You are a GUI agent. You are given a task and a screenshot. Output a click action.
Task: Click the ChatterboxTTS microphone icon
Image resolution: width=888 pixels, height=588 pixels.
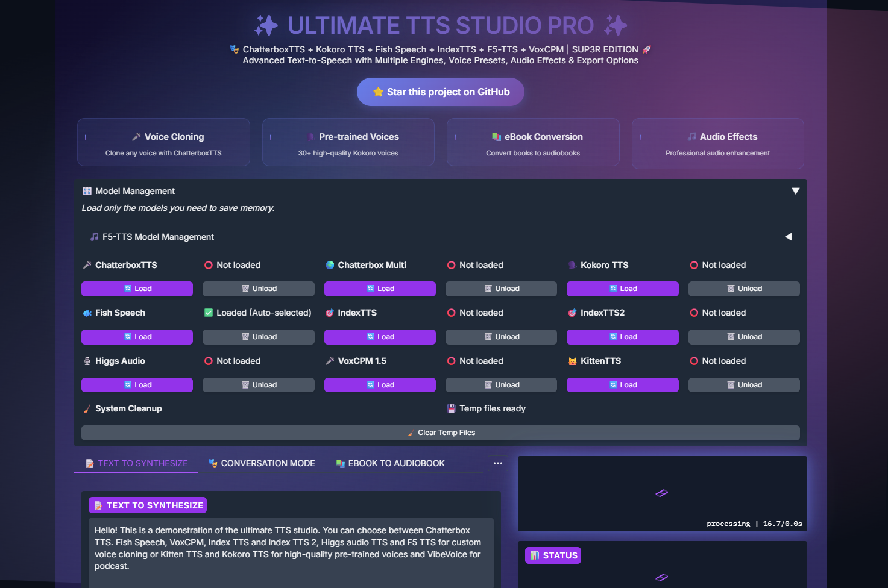pos(87,265)
